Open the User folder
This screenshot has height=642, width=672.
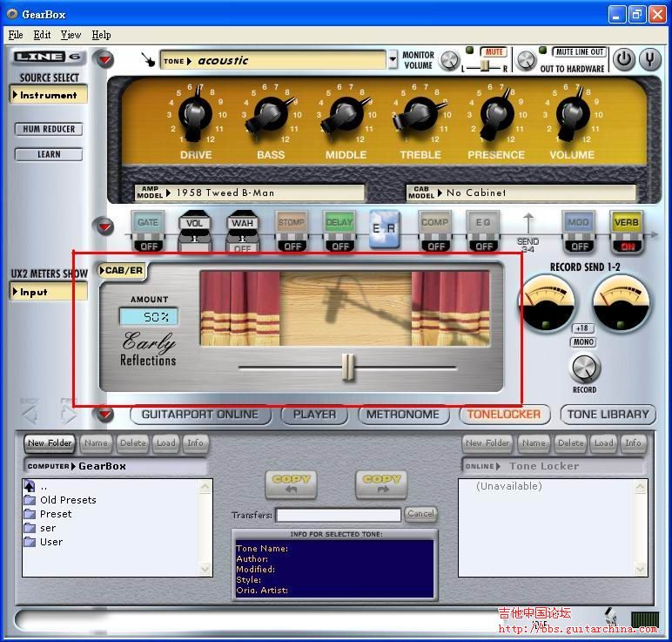click(x=44, y=542)
